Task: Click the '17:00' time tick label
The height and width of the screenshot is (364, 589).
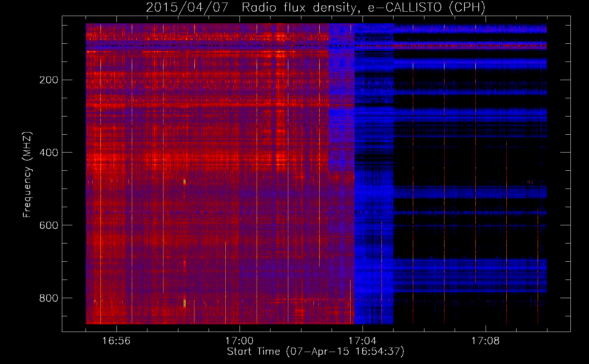Action: (x=239, y=341)
